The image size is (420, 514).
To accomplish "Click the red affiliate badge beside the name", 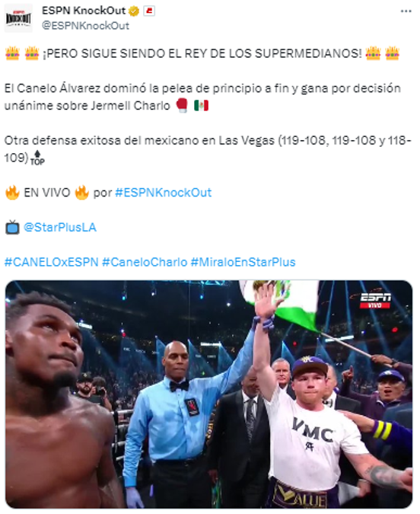I will (x=149, y=11).
